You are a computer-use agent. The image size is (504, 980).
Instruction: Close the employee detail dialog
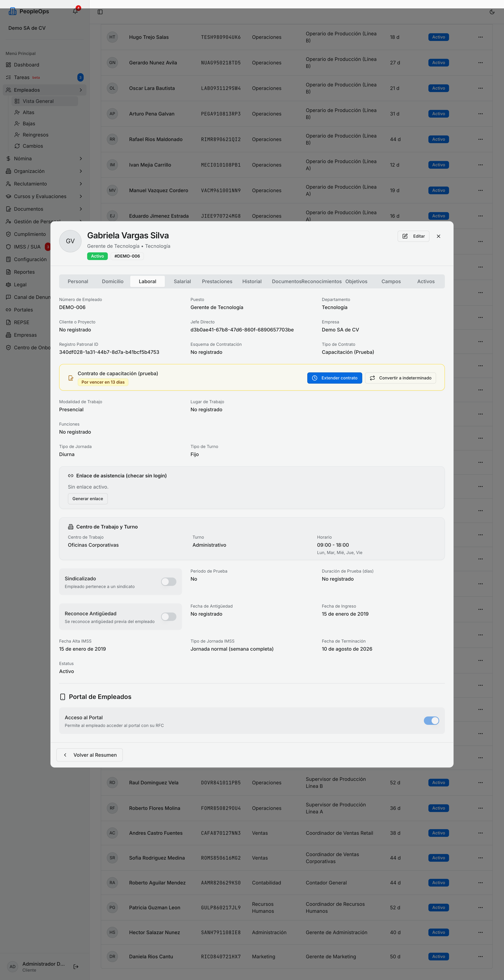click(438, 236)
